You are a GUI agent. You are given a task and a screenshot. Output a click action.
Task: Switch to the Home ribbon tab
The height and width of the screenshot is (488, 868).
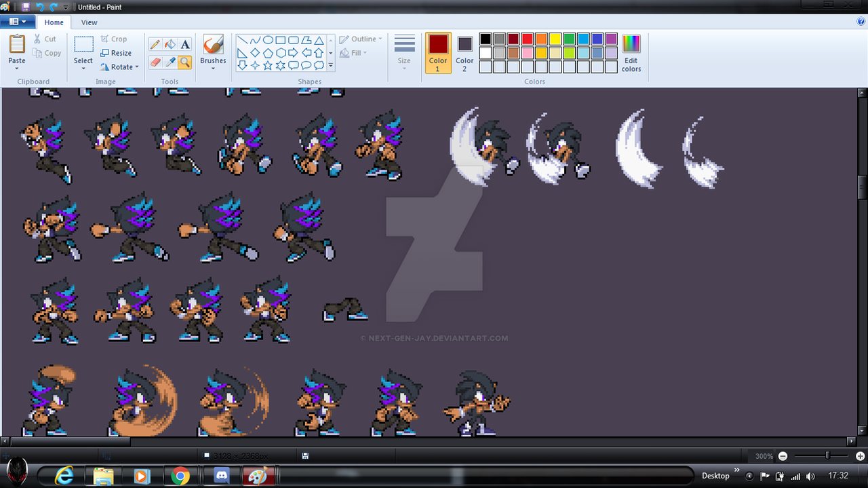tap(54, 22)
